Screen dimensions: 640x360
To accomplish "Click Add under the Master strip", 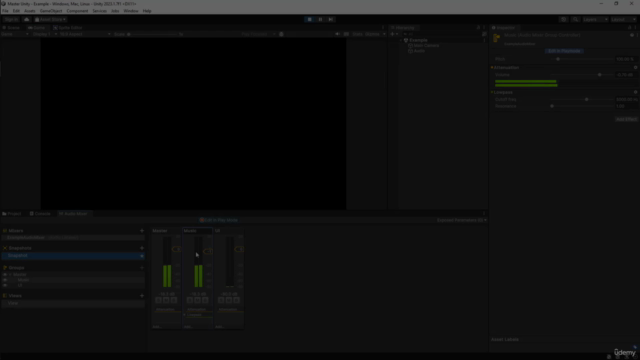I will click(156, 327).
